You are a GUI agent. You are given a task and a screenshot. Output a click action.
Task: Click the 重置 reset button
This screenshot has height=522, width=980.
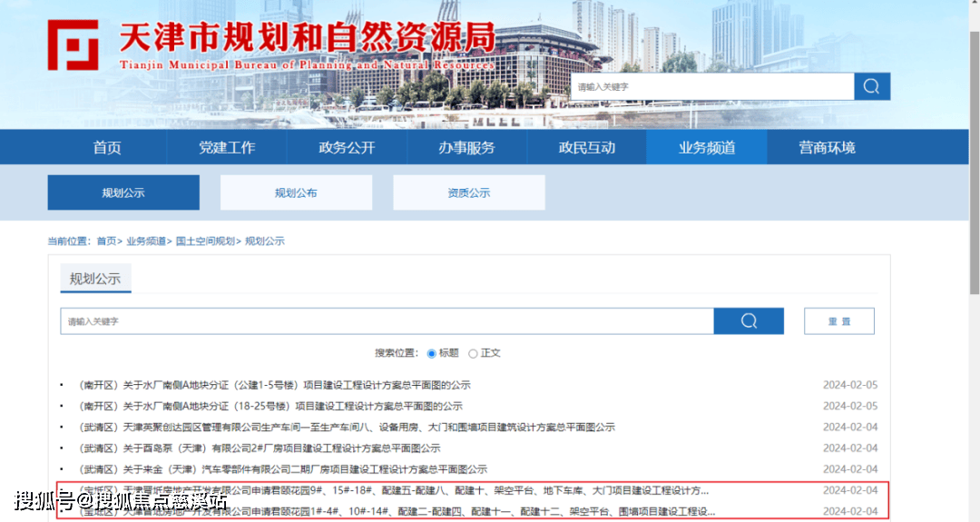pos(838,320)
